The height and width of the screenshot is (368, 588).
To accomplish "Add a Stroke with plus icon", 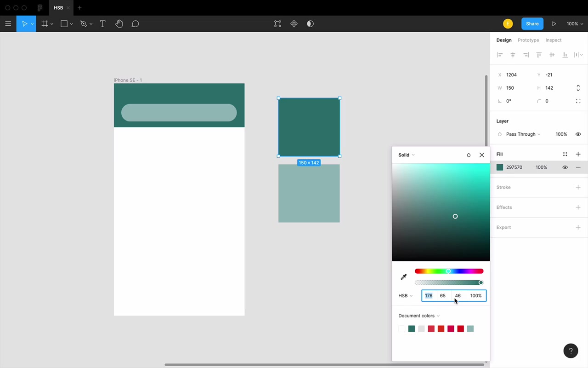I will point(578,187).
